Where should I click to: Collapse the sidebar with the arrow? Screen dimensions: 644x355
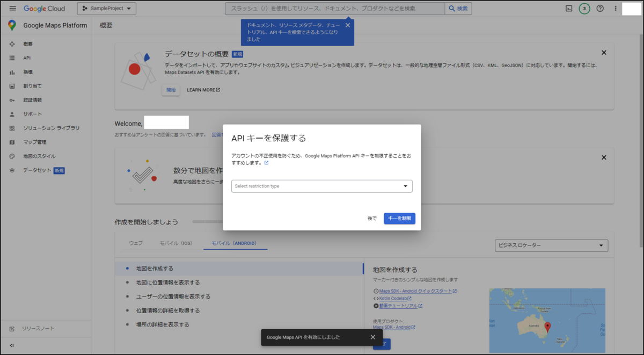(12, 345)
